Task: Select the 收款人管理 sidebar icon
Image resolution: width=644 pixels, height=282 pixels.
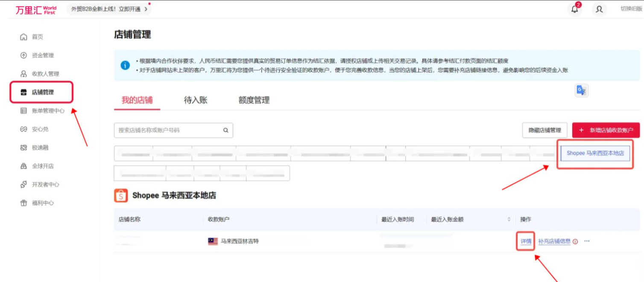Action: [24, 74]
